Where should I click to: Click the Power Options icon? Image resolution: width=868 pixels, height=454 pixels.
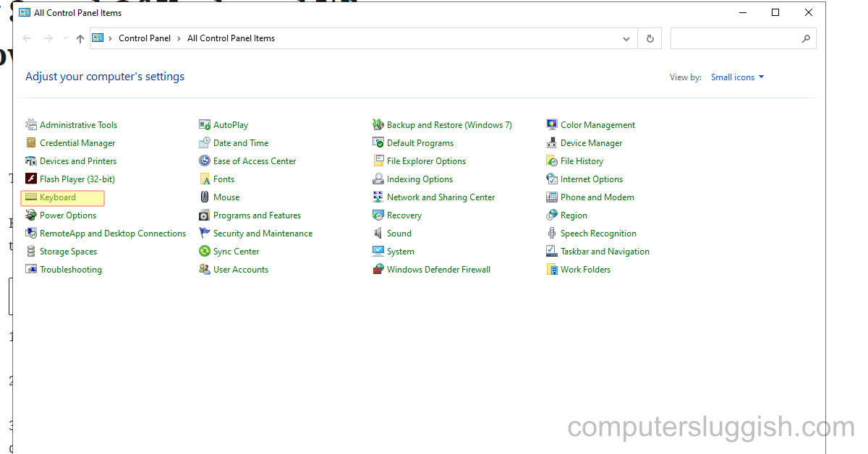(31, 215)
